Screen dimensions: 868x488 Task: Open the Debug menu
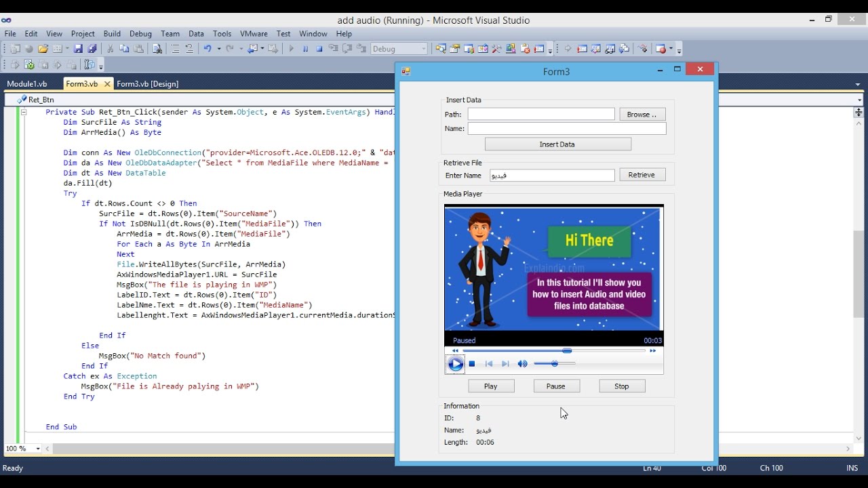pyautogui.click(x=140, y=34)
